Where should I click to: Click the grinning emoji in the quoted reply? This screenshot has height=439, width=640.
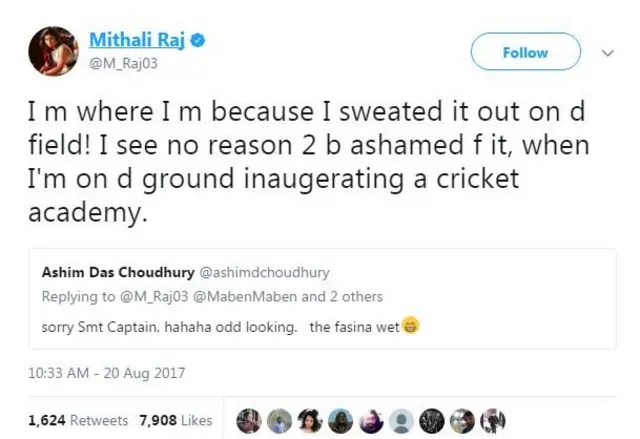pos(410,327)
